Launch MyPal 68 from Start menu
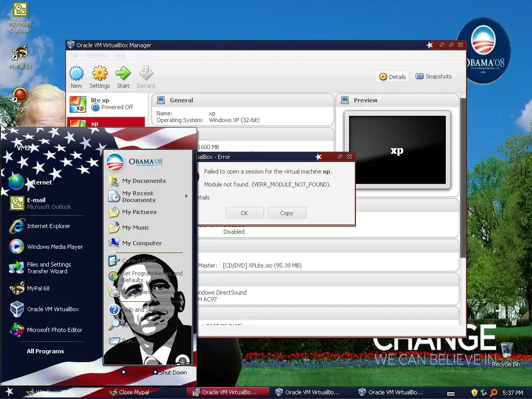 [30, 288]
